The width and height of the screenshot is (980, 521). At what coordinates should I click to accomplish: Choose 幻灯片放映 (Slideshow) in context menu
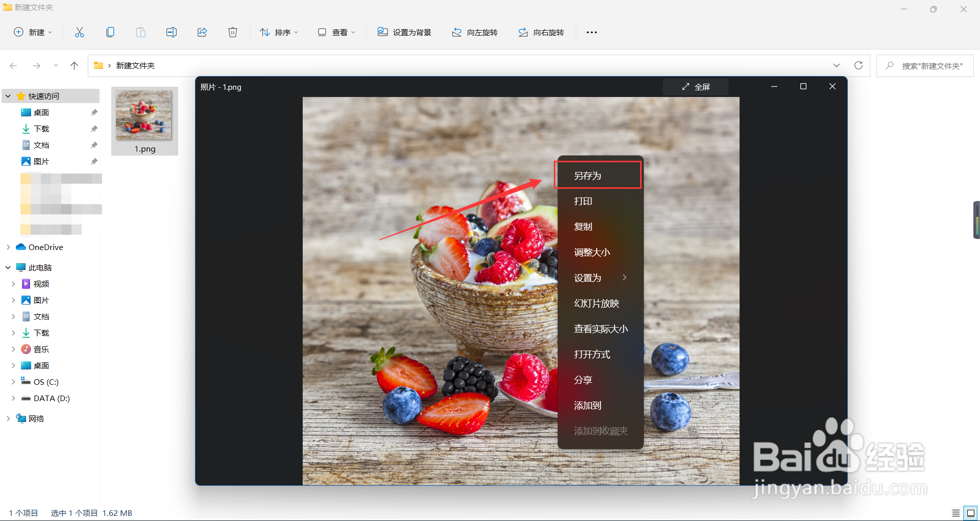pyautogui.click(x=600, y=303)
